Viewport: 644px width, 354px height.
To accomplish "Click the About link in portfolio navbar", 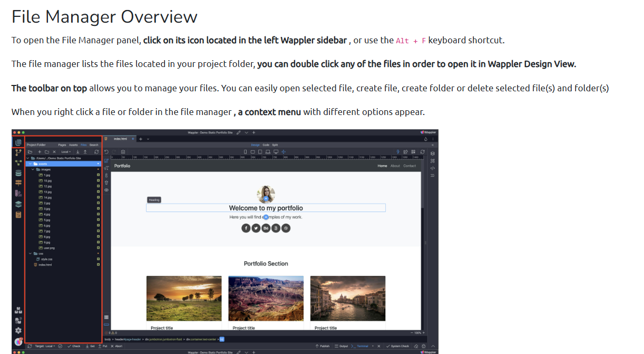I will point(395,166).
